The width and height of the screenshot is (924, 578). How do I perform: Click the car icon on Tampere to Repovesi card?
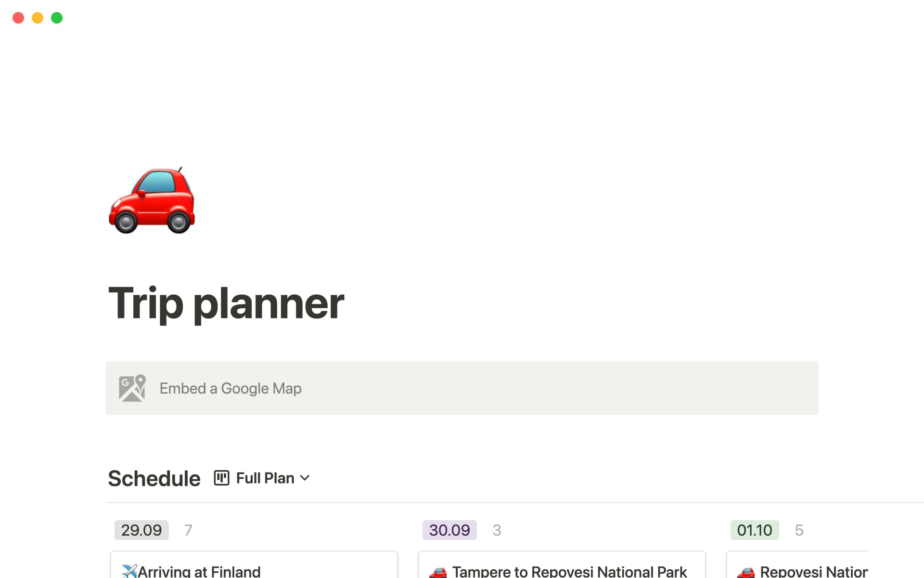pos(438,573)
